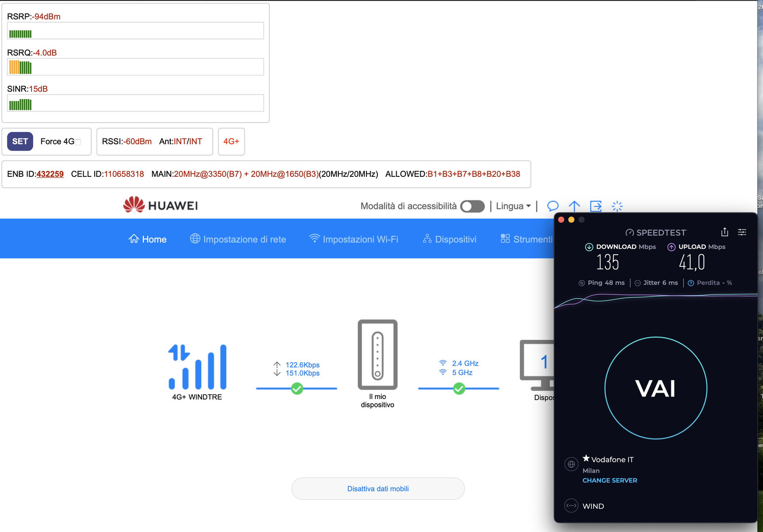Open the ENB ID 432259 link
Image resolution: width=763 pixels, height=532 pixels.
pos(50,174)
